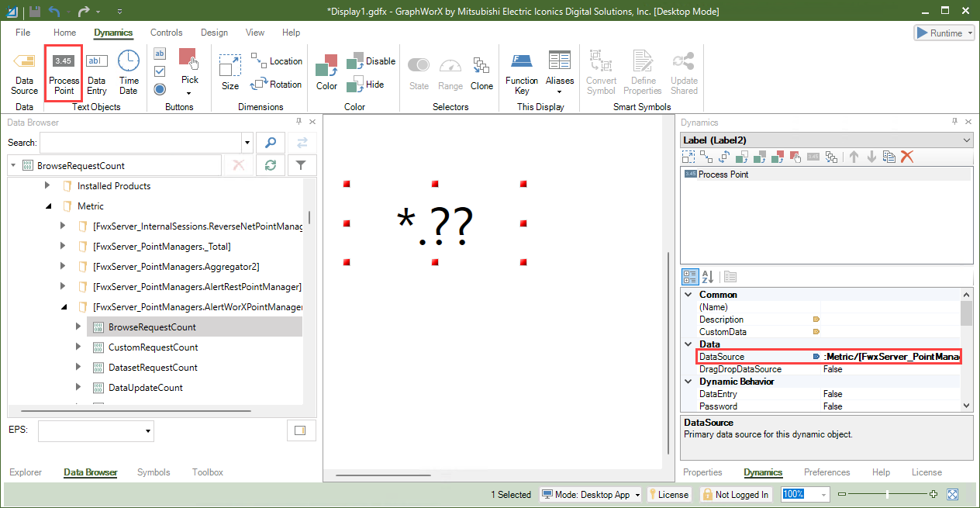Collapse the Metric folder
The width and height of the screenshot is (980, 508).
pos(47,206)
